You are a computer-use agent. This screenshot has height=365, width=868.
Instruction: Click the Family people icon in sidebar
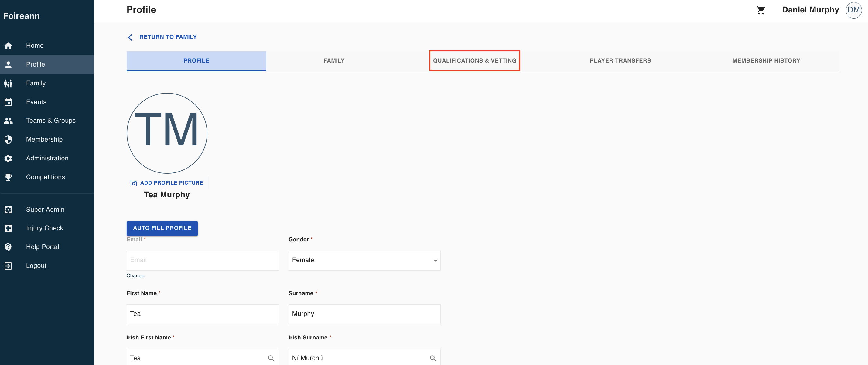coord(9,83)
